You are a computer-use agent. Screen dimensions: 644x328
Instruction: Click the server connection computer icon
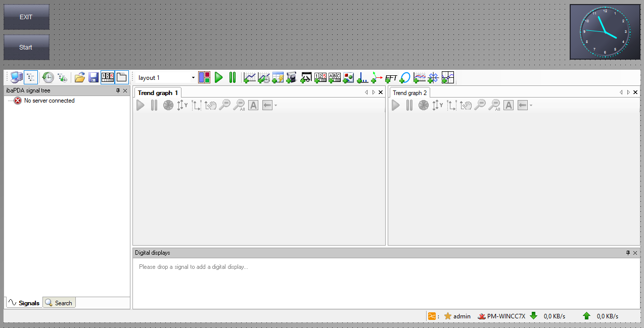(16, 77)
